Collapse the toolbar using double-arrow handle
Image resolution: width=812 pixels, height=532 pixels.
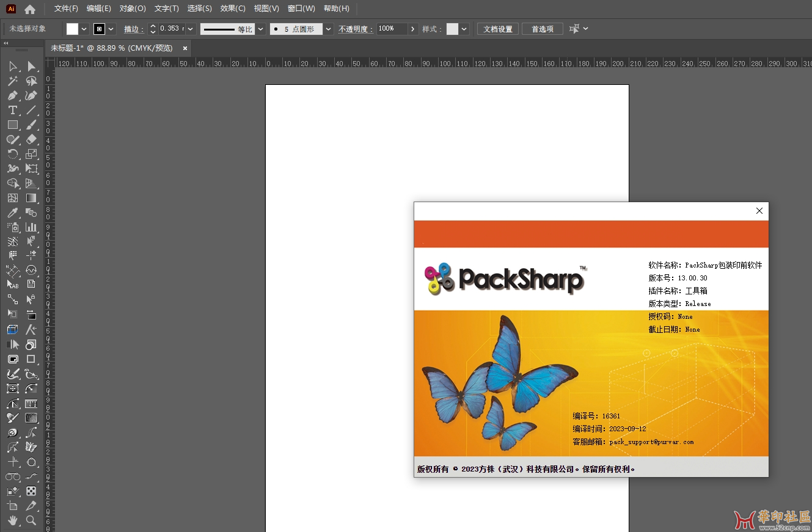pyautogui.click(x=6, y=43)
